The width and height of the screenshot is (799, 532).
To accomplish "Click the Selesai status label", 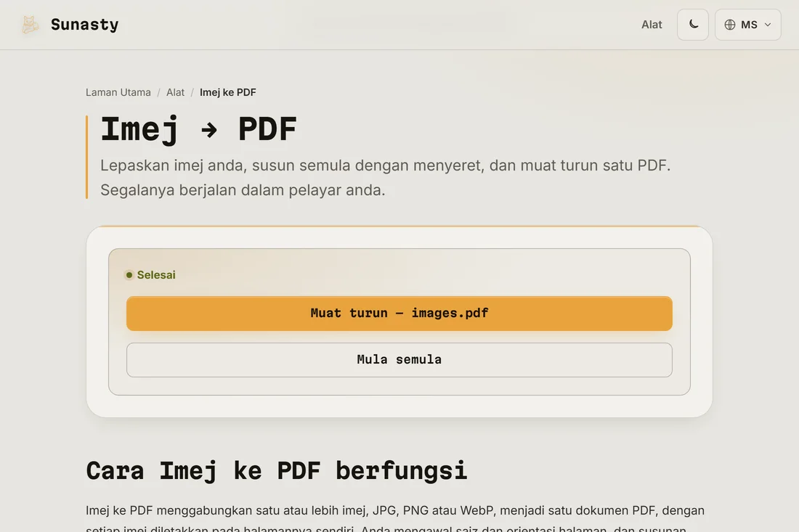I will tap(156, 275).
